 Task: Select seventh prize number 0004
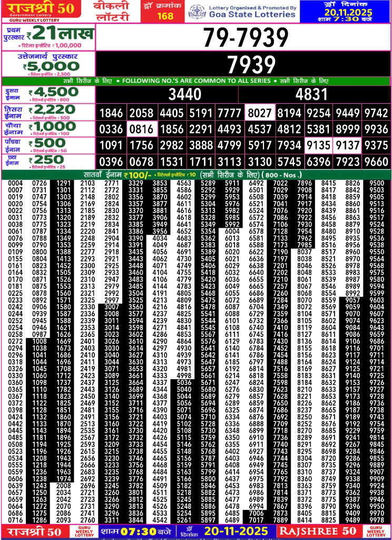point(15,183)
